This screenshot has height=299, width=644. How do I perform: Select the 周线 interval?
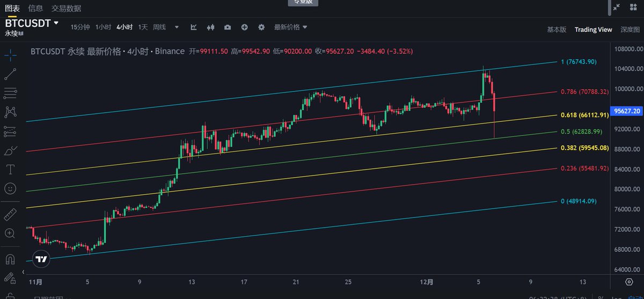pyautogui.click(x=159, y=27)
